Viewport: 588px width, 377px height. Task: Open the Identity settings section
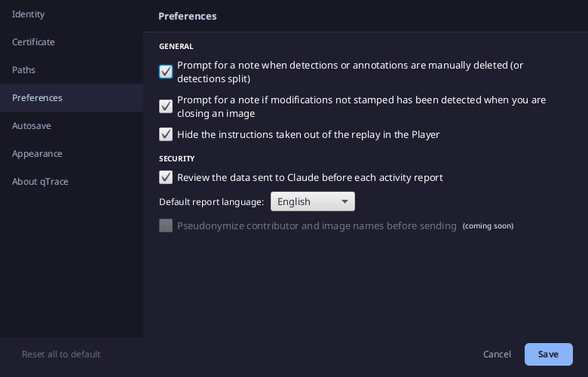pyautogui.click(x=72, y=14)
